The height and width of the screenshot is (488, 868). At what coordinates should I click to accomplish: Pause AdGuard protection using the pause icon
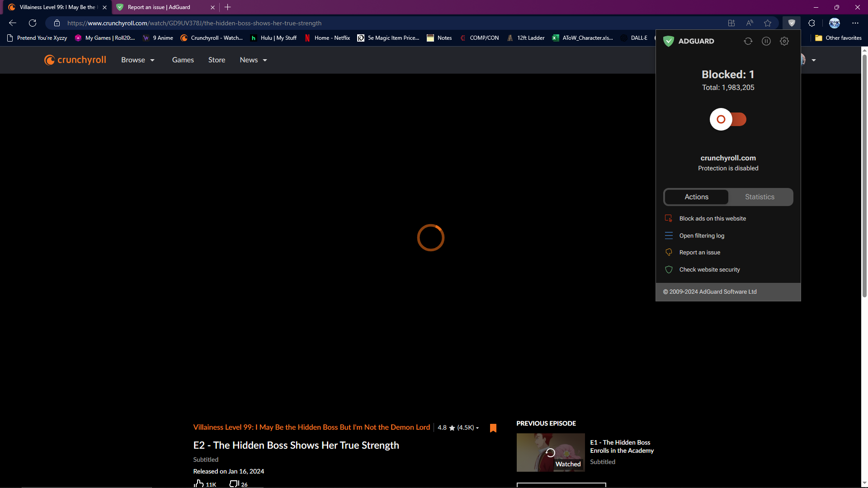click(766, 41)
